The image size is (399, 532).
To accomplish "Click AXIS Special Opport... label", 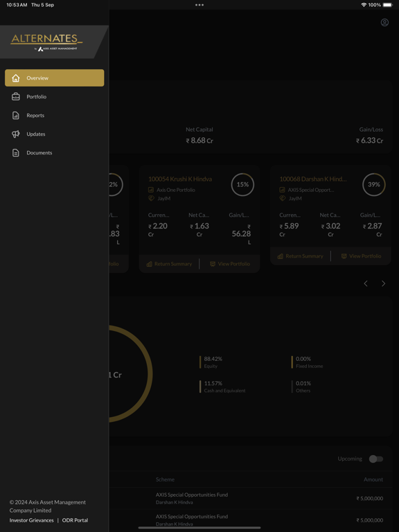I will [x=311, y=190].
